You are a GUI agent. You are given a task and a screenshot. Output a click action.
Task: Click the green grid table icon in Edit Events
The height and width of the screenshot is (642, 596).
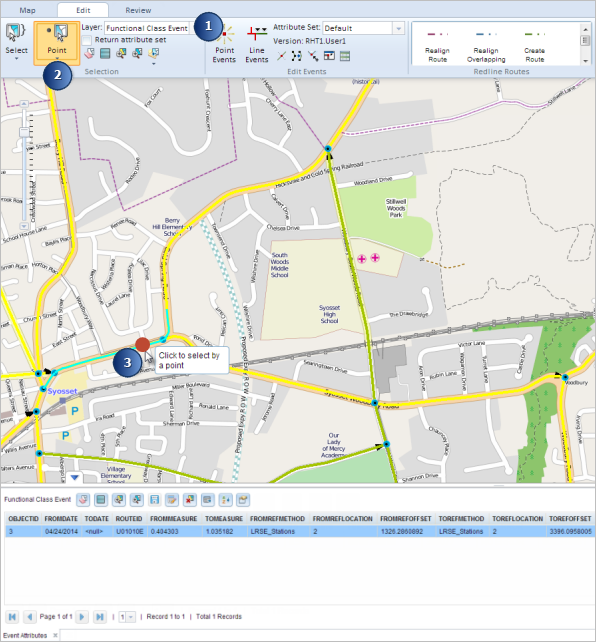pos(345,56)
